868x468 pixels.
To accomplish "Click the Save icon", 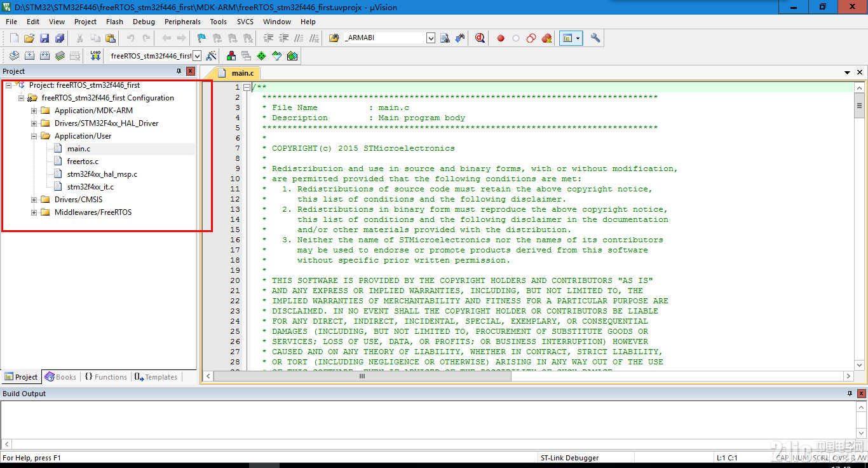I will click(44, 38).
